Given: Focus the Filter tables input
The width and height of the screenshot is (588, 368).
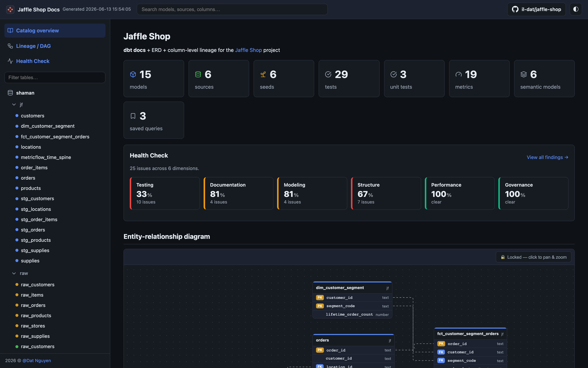Looking at the screenshot, I should (x=55, y=77).
